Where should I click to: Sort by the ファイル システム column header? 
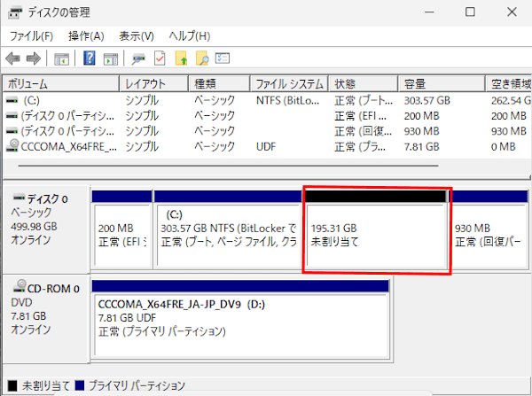[289, 84]
